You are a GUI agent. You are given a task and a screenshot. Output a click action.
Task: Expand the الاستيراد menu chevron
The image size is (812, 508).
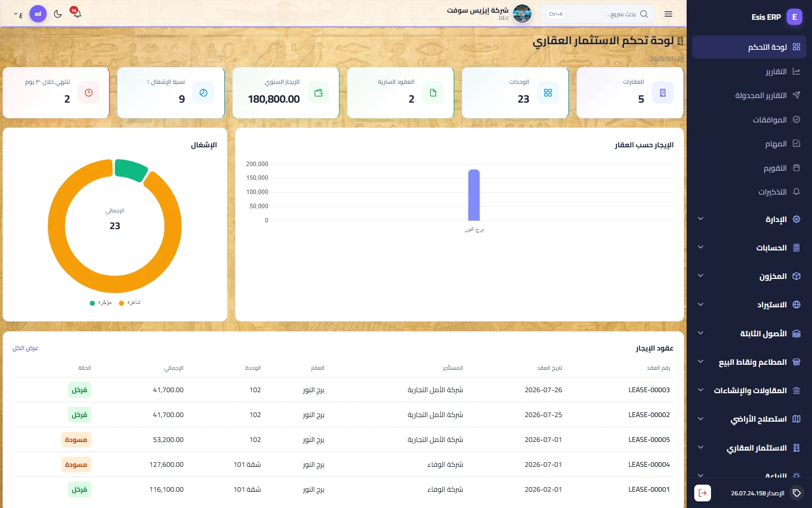point(700,304)
